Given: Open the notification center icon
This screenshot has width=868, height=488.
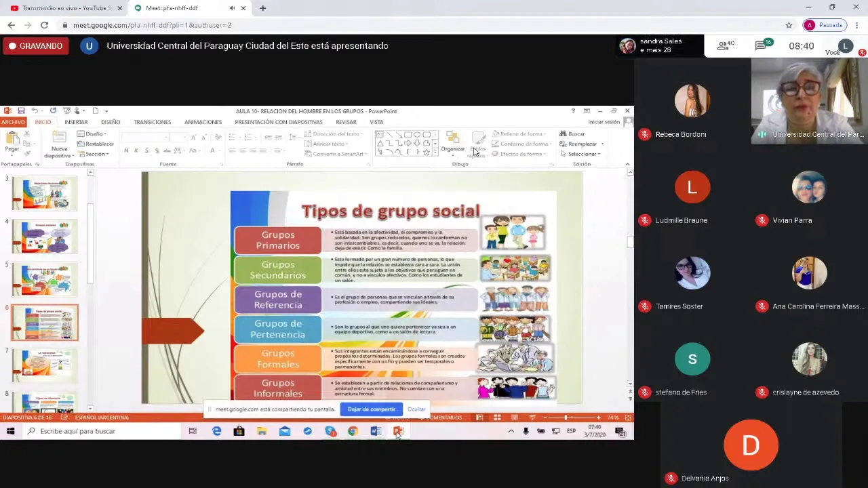Looking at the screenshot, I should point(620,431).
